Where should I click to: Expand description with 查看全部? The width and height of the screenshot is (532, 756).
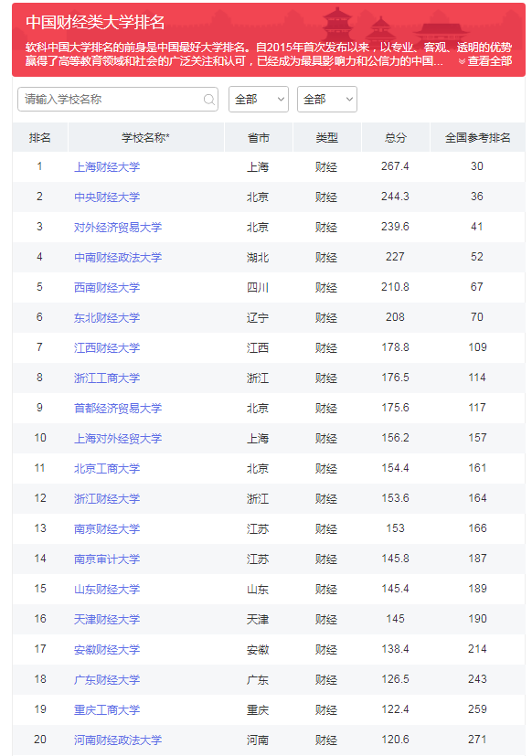point(485,61)
